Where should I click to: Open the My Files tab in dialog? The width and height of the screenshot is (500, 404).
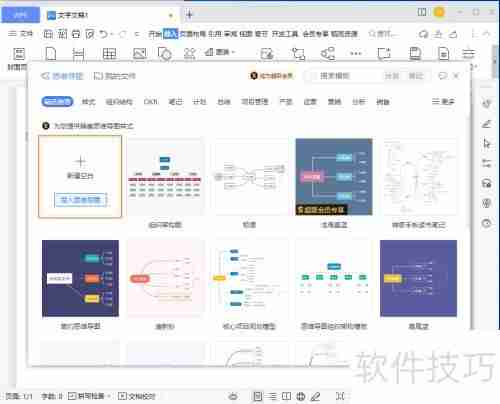115,76
